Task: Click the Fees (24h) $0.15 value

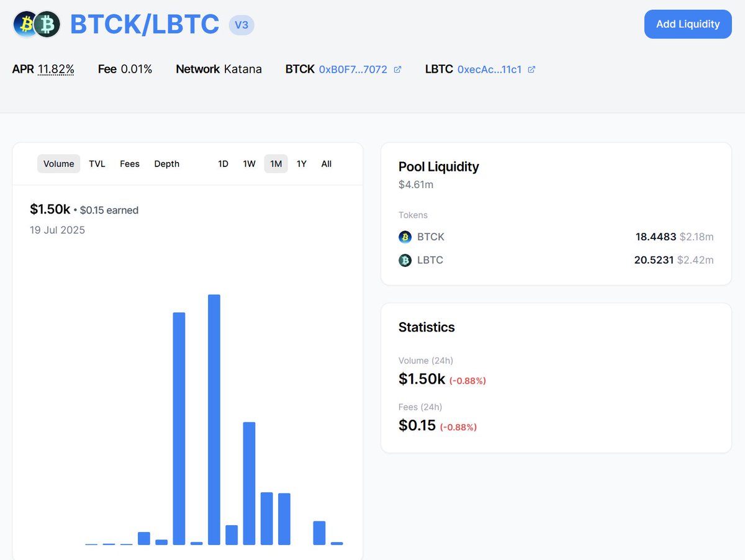Action: click(x=417, y=425)
